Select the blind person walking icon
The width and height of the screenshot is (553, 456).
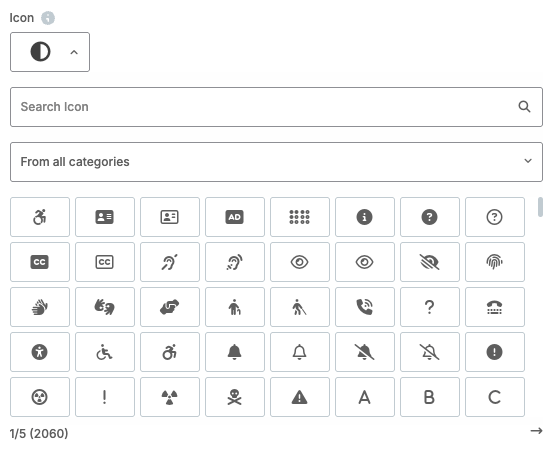point(299,307)
